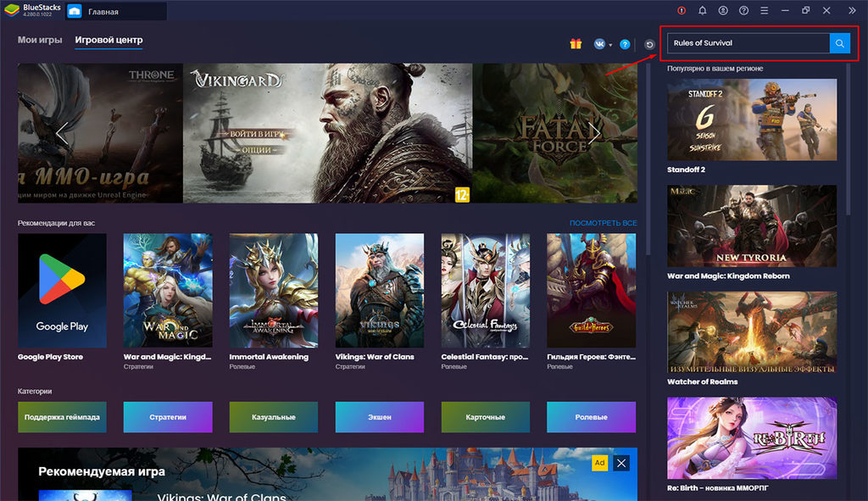Click ПОСМОТРЕТЬ ВСЕ link
Image resolution: width=868 pixels, height=501 pixels.
[x=603, y=223]
